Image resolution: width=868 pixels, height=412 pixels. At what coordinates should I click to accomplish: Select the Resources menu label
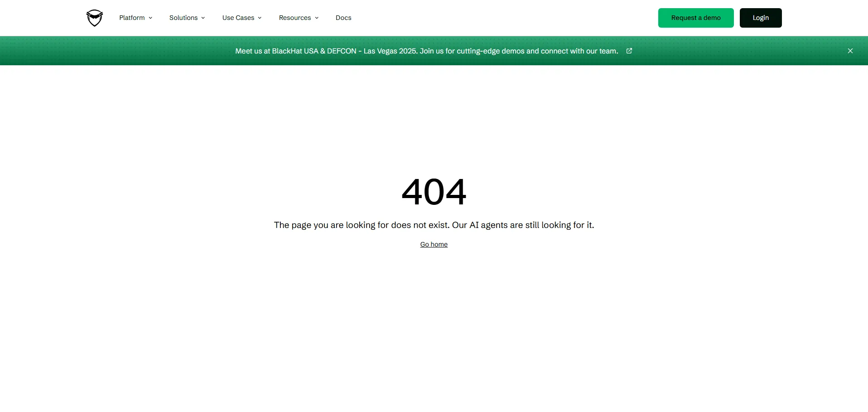point(295,18)
